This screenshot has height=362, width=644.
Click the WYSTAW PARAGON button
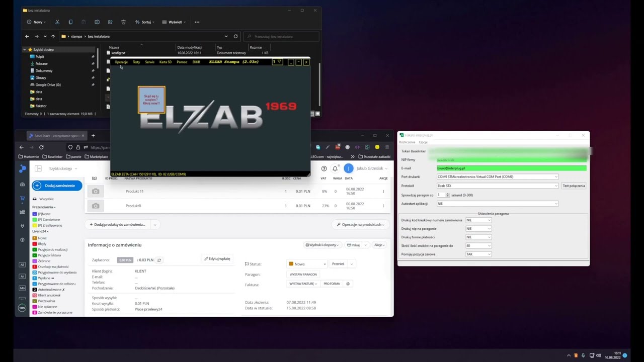click(303, 275)
